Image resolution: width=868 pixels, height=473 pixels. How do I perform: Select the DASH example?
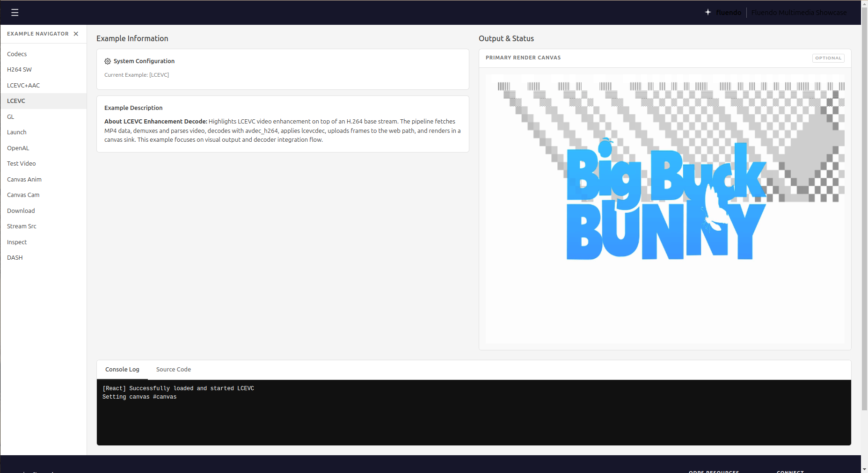point(44,258)
